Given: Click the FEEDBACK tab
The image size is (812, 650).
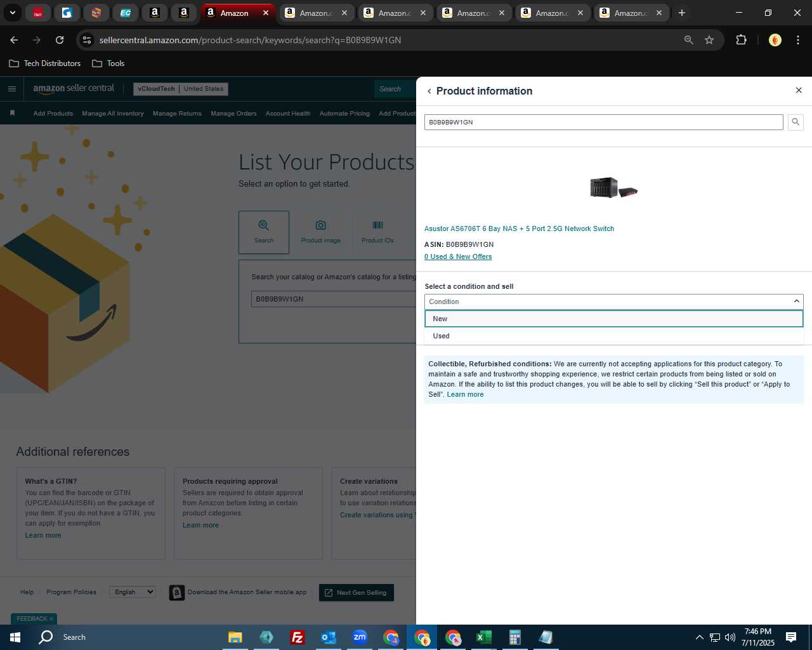Looking at the screenshot, I should coord(32,619).
